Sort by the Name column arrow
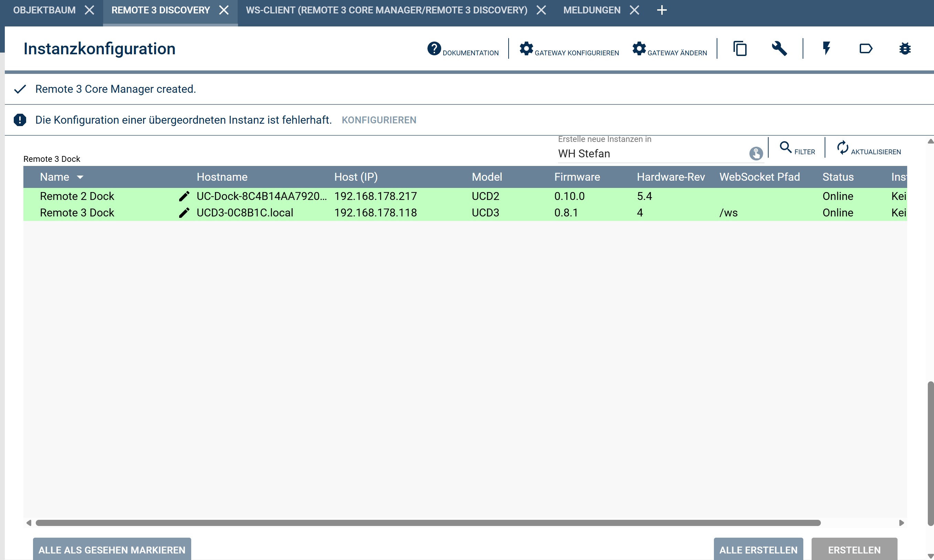The height and width of the screenshot is (560, 934). pyautogui.click(x=80, y=177)
